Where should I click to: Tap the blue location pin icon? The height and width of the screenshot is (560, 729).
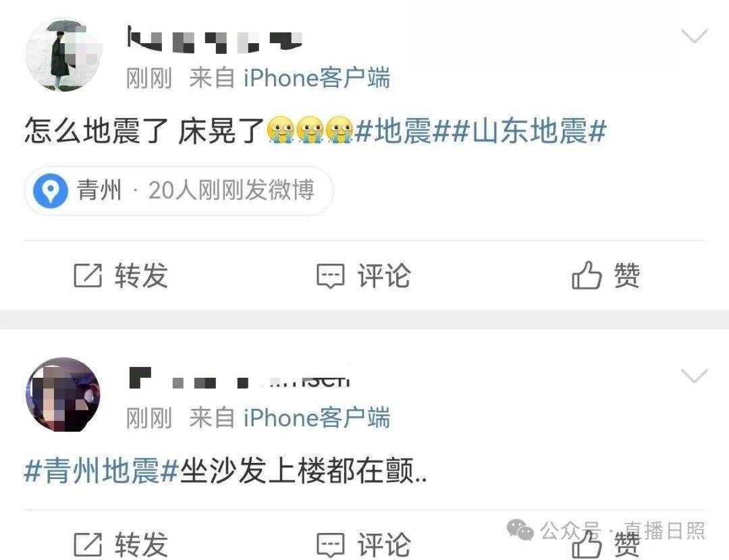pyautogui.click(x=50, y=190)
